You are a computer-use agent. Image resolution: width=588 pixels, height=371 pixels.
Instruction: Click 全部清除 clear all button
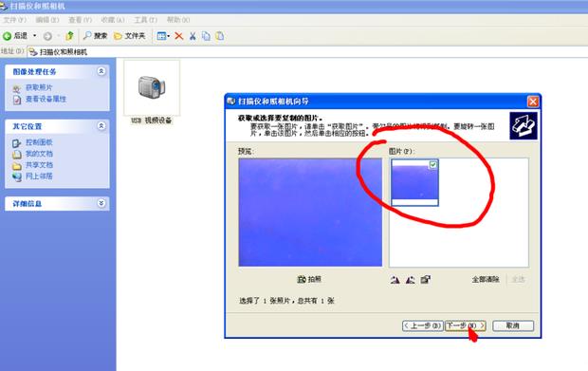486,280
